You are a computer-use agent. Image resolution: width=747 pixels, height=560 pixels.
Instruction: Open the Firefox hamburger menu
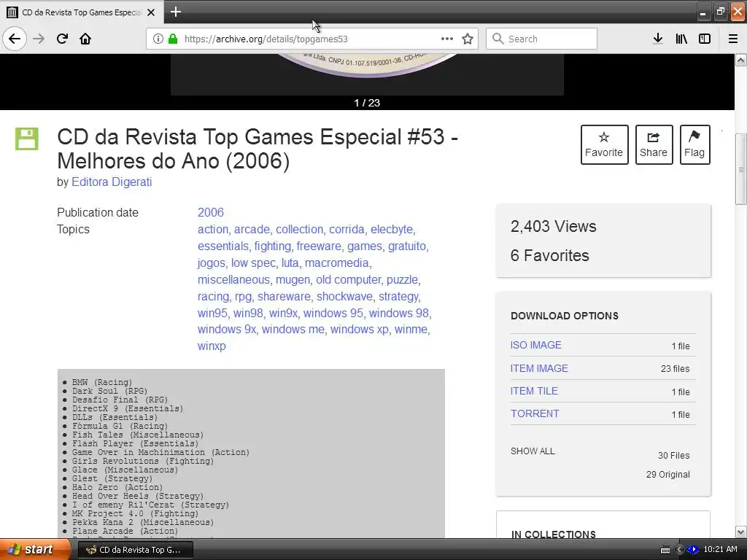733,39
